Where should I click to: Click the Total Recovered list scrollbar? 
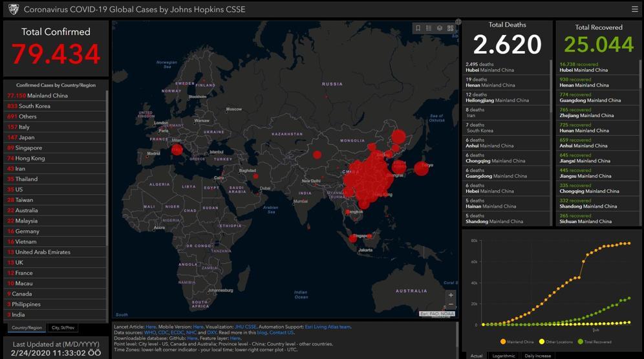pos(640,143)
